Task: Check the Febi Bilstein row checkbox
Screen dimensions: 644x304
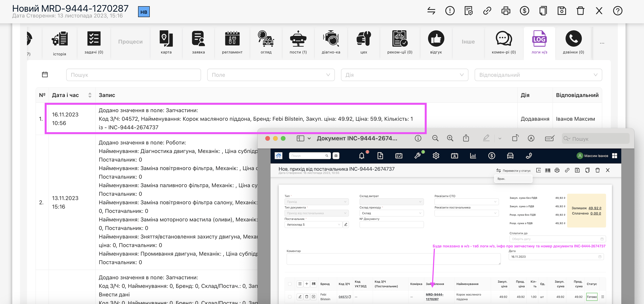Action: tap(290, 297)
